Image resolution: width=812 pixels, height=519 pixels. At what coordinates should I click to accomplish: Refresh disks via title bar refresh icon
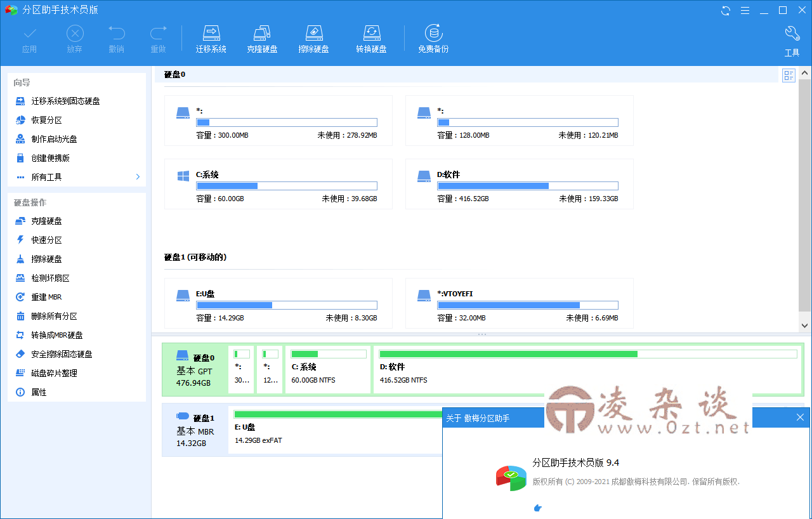[x=726, y=10]
